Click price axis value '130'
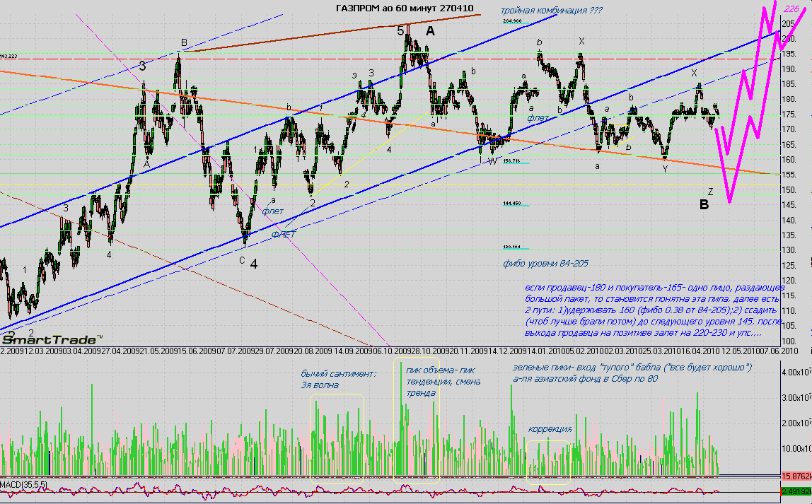This screenshot has height=504, width=812. [x=789, y=250]
